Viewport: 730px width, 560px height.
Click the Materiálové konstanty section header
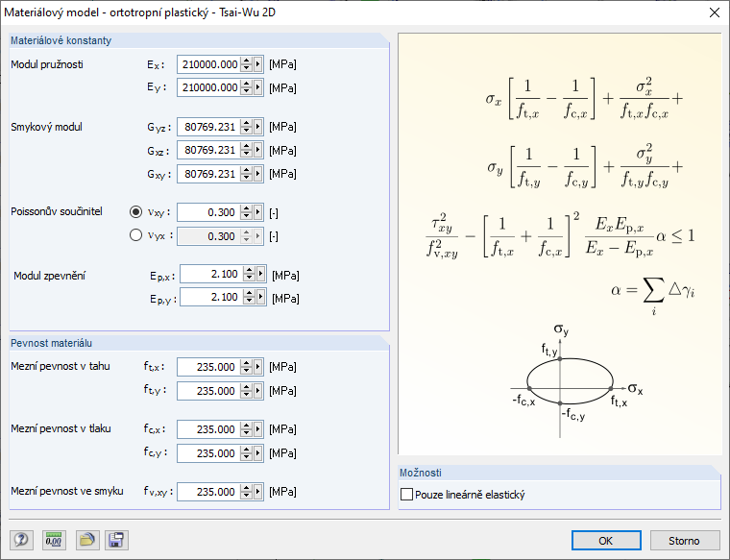point(61,40)
